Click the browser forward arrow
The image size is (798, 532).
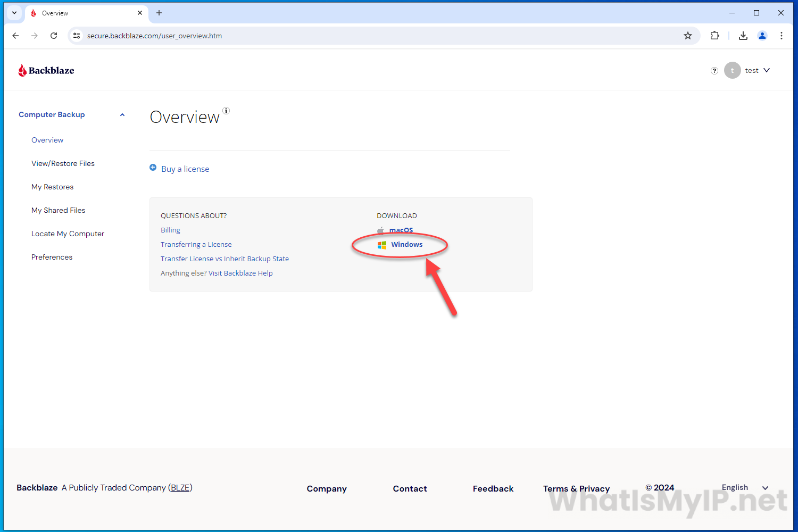click(35, 36)
